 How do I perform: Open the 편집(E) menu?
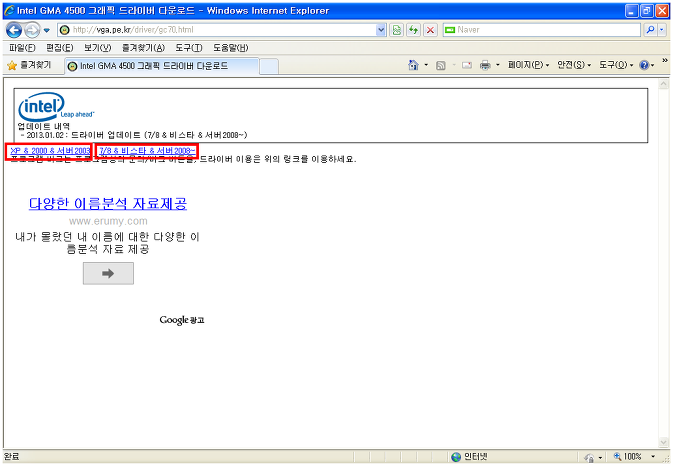pos(60,48)
